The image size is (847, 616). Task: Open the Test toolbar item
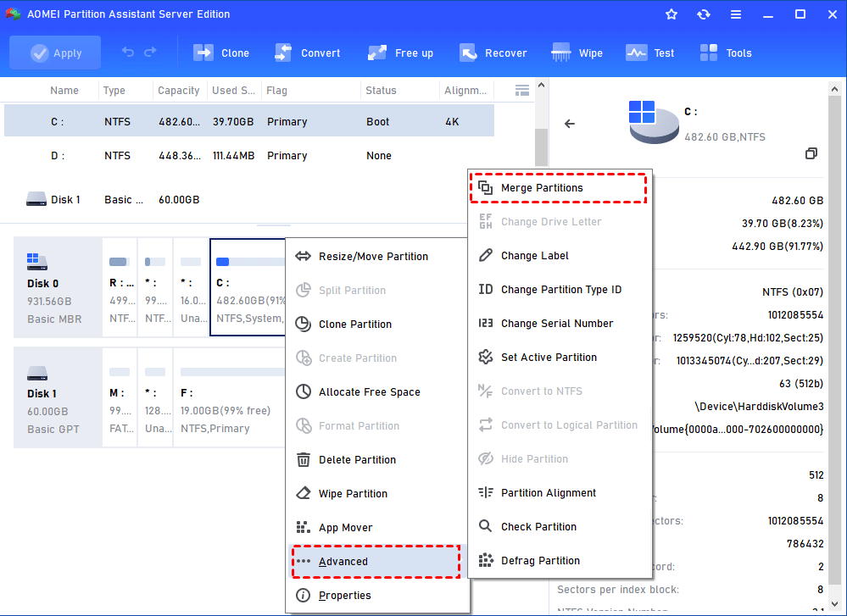click(649, 53)
